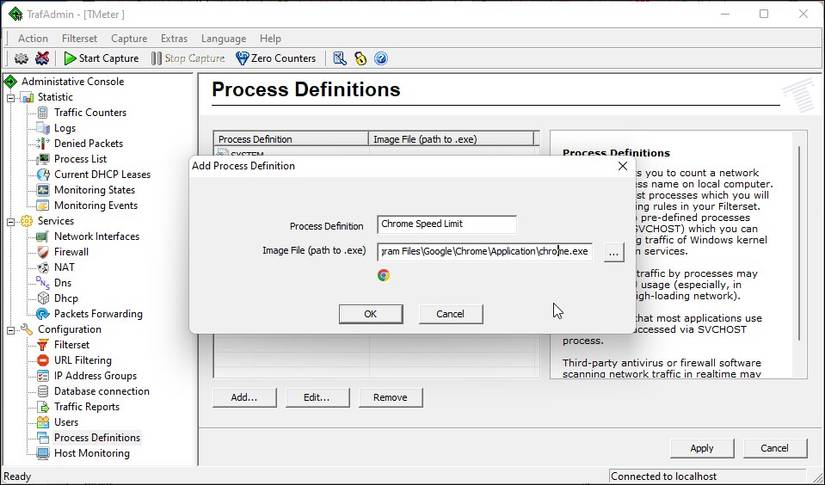
Task: Open the Host Monitoring tree item
Action: click(92, 453)
